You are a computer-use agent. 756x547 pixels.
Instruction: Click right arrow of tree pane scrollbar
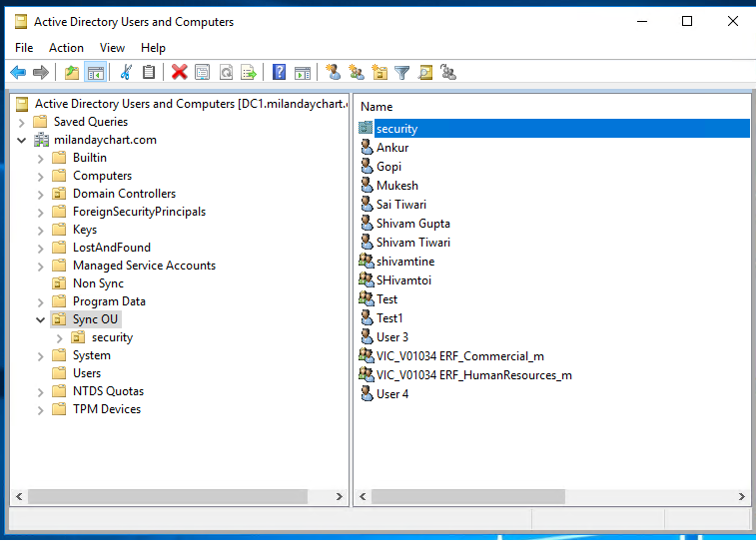tap(339, 496)
